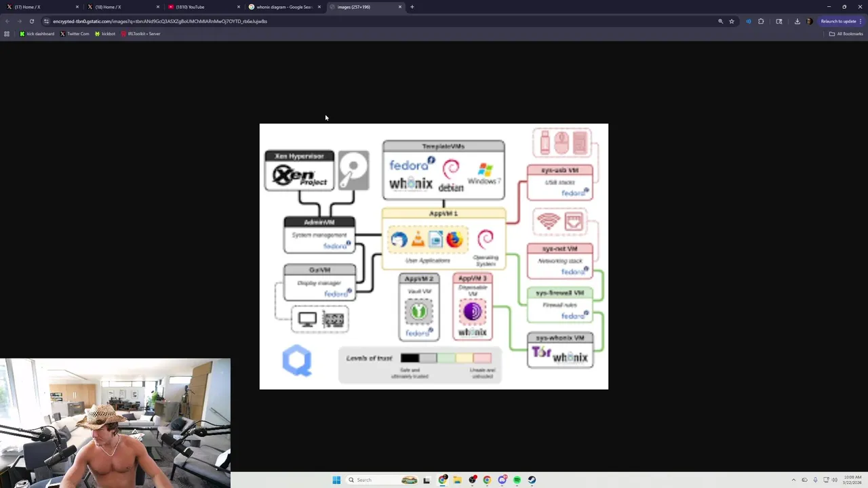Click the microphone tray icon
This screenshot has width=868, height=488.
[815, 480]
